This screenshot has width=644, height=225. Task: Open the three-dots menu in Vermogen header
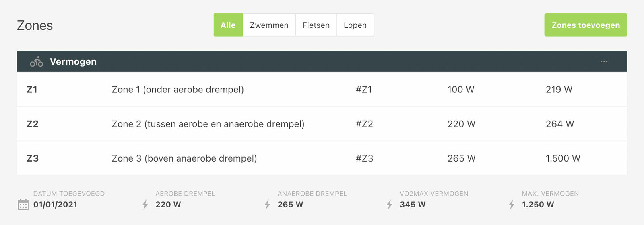(604, 61)
